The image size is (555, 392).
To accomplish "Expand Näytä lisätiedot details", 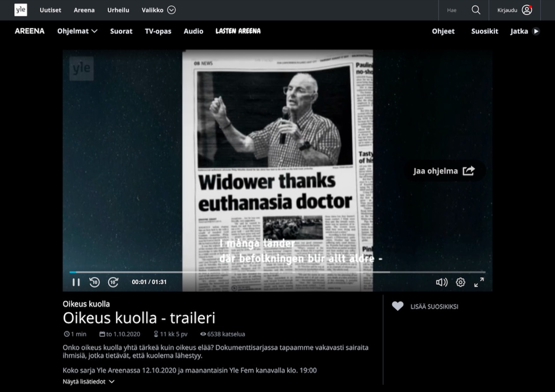I will [88, 382].
